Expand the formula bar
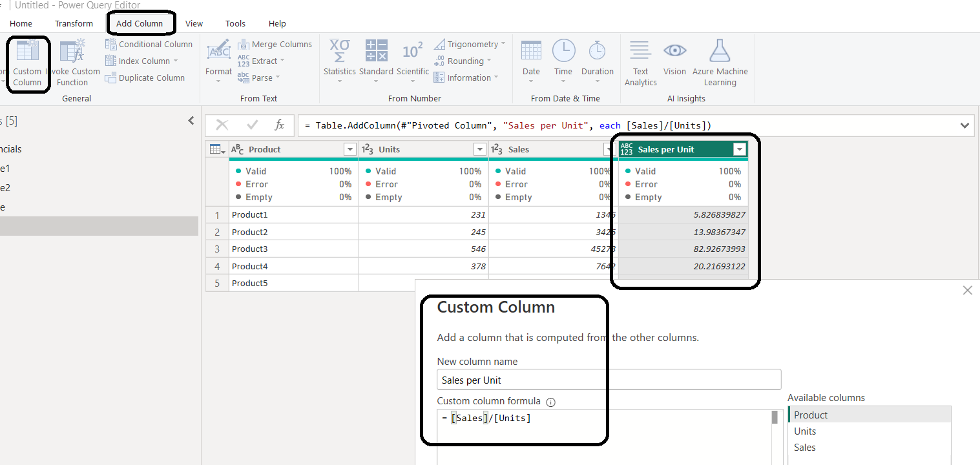Viewport: 980px width, 465px height. coord(965,125)
